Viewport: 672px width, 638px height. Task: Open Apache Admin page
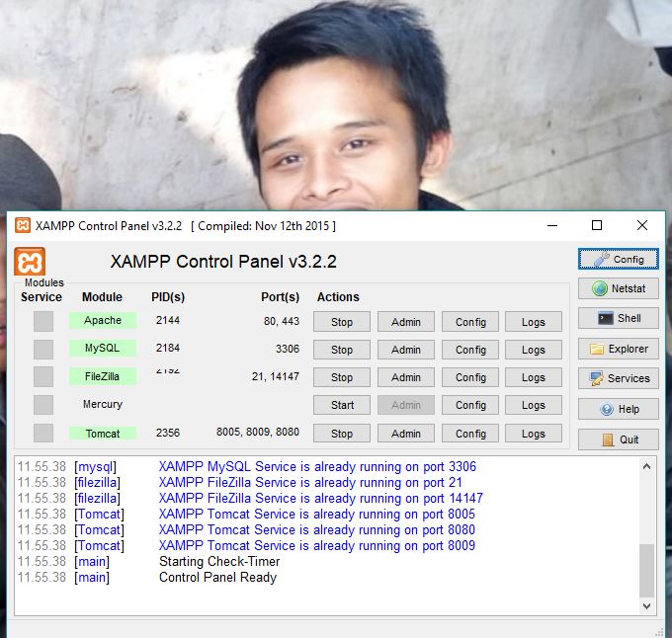coord(406,322)
